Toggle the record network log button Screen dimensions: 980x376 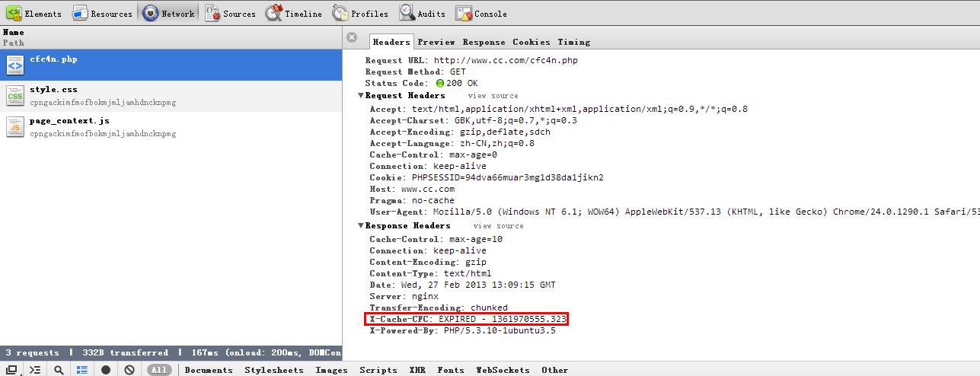(106, 370)
